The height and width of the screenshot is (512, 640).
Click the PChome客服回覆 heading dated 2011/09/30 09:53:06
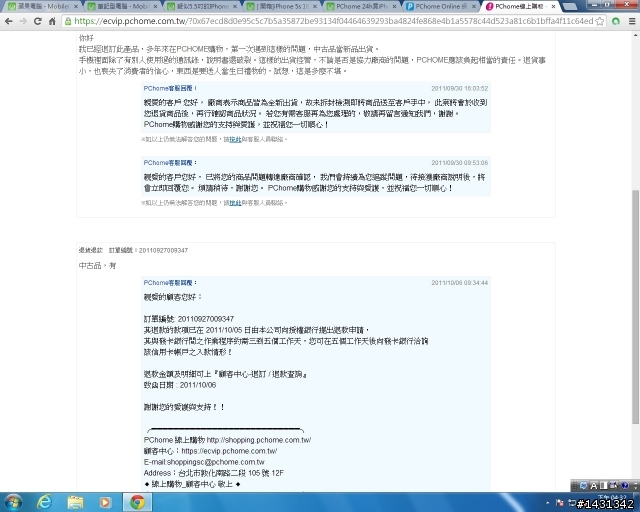pyautogui.click(x=170, y=163)
